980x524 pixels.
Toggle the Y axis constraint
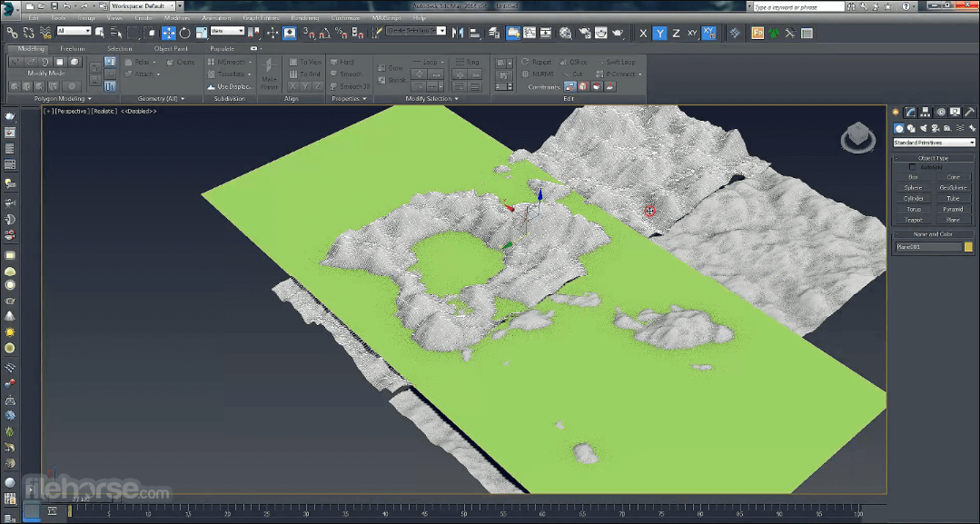click(x=659, y=34)
